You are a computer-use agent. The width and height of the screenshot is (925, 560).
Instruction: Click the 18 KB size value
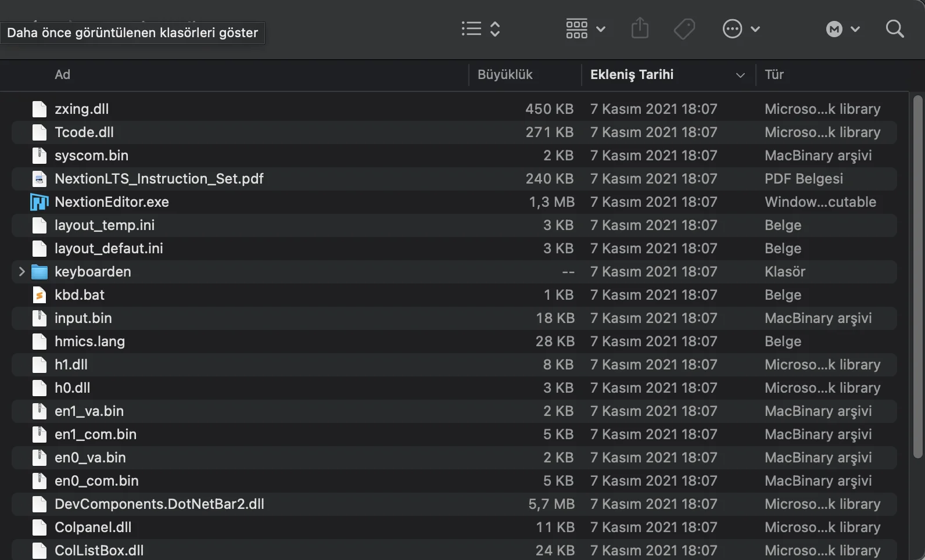tap(554, 318)
